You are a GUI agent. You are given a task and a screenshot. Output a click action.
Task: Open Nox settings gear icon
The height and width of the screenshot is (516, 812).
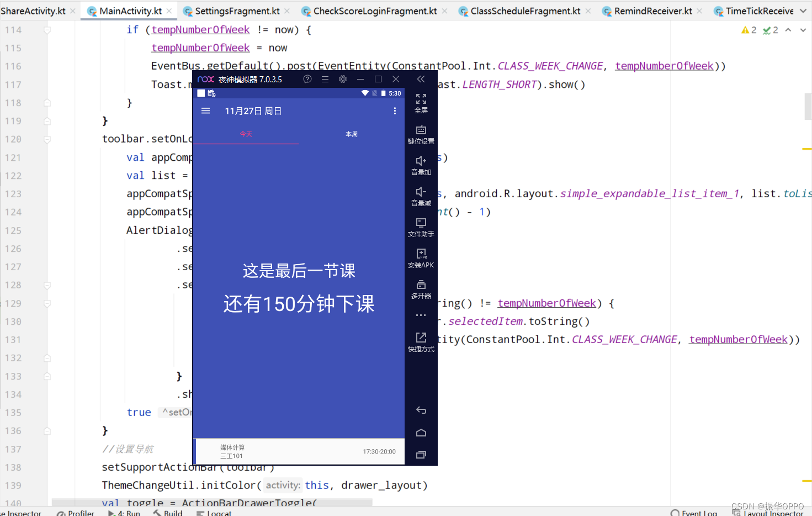[x=343, y=79]
